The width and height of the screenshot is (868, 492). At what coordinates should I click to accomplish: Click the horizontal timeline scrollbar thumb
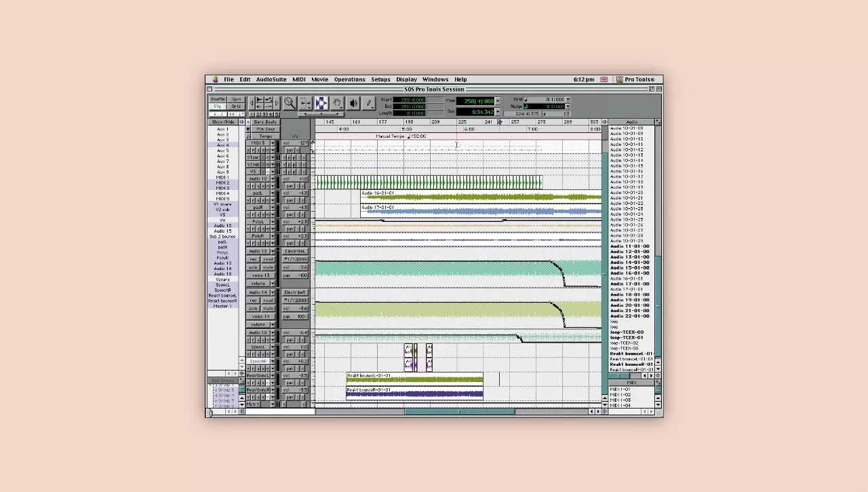pyautogui.click(x=460, y=411)
